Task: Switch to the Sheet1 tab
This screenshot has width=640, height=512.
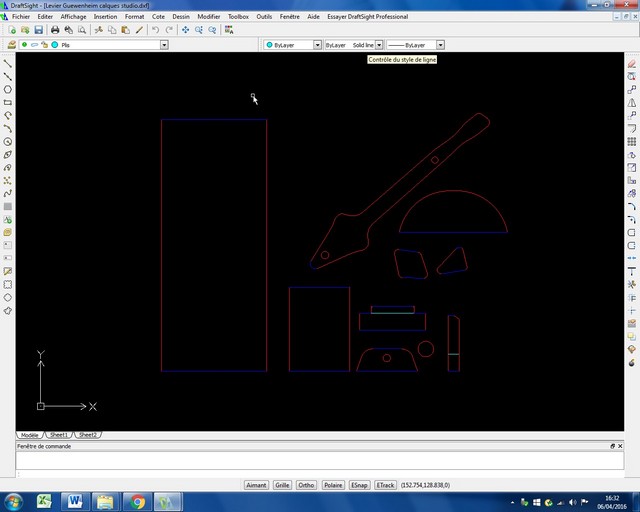Action: pos(58,435)
